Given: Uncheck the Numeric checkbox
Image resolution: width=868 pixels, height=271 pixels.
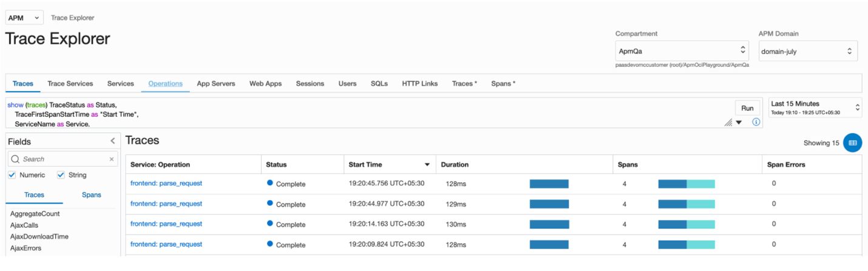Looking at the screenshot, I should (12, 175).
